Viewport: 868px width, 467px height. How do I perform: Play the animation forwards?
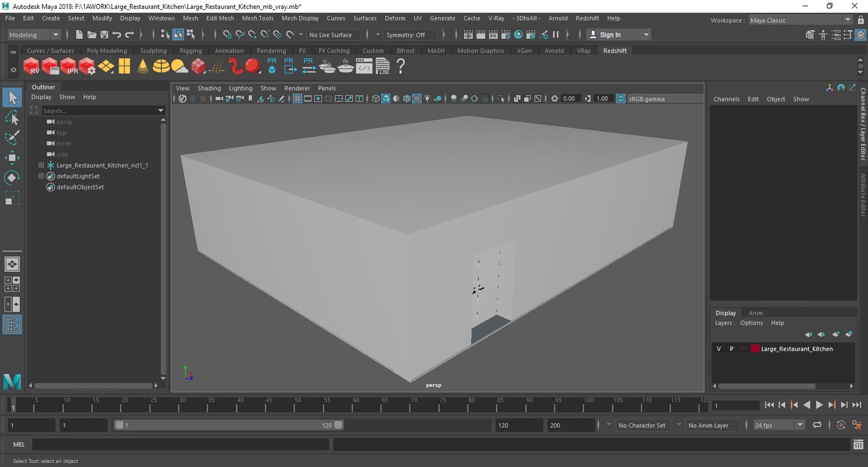(819, 405)
